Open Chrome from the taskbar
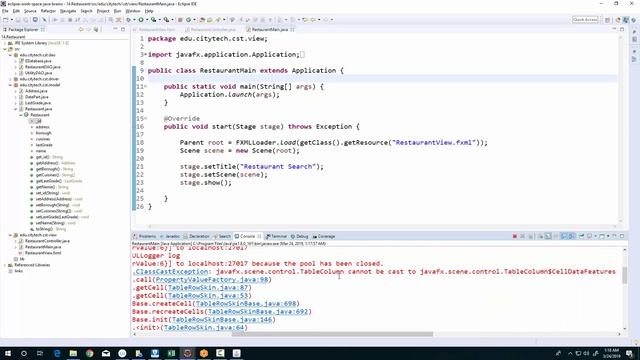Screen dimensions: 640x360 pos(89,353)
